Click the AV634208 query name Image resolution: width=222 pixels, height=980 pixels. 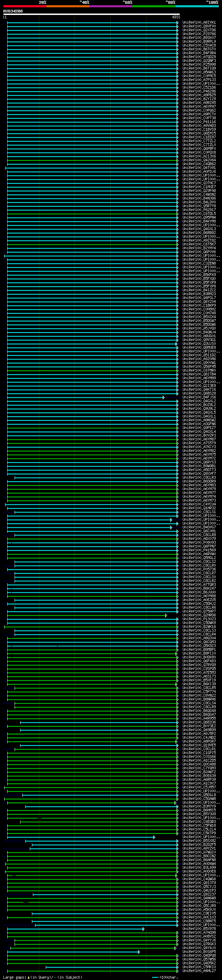pyautogui.click(x=13, y=11)
